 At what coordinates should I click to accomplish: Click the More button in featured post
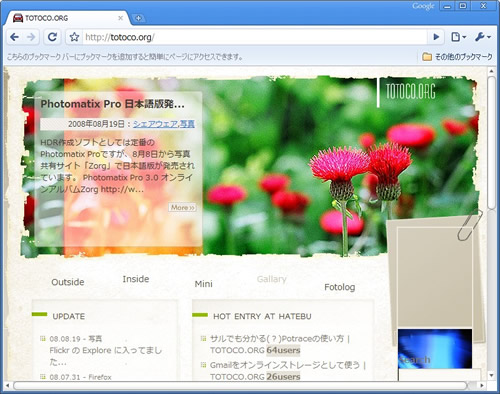tap(182, 207)
